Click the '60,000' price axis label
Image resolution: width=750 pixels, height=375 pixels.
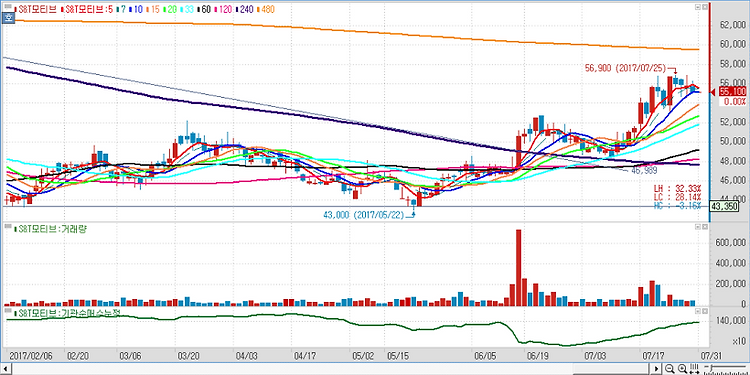pos(733,44)
